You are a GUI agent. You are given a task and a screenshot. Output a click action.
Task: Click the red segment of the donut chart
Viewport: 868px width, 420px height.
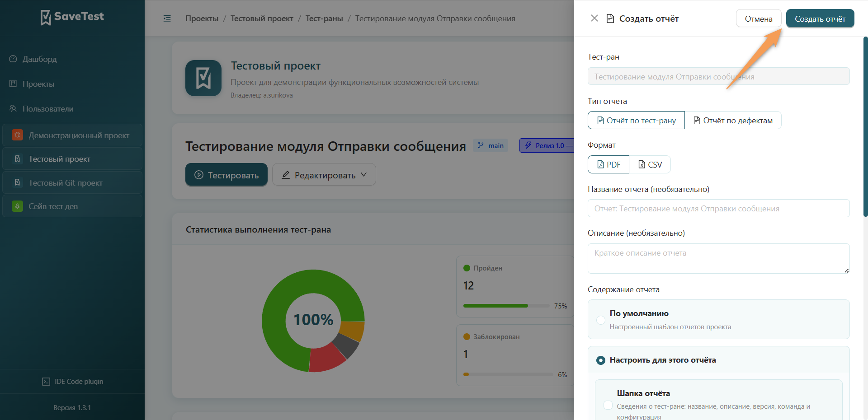pos(326,359)
